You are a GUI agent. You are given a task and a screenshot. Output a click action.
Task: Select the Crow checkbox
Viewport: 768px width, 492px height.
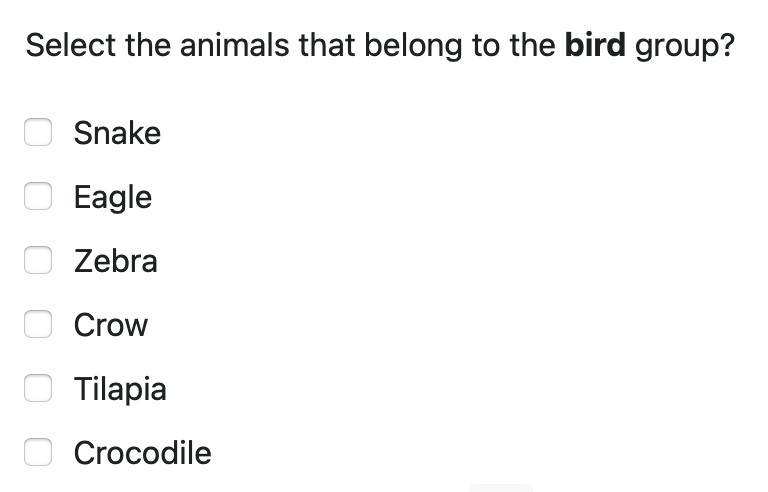tap(38, 324)
